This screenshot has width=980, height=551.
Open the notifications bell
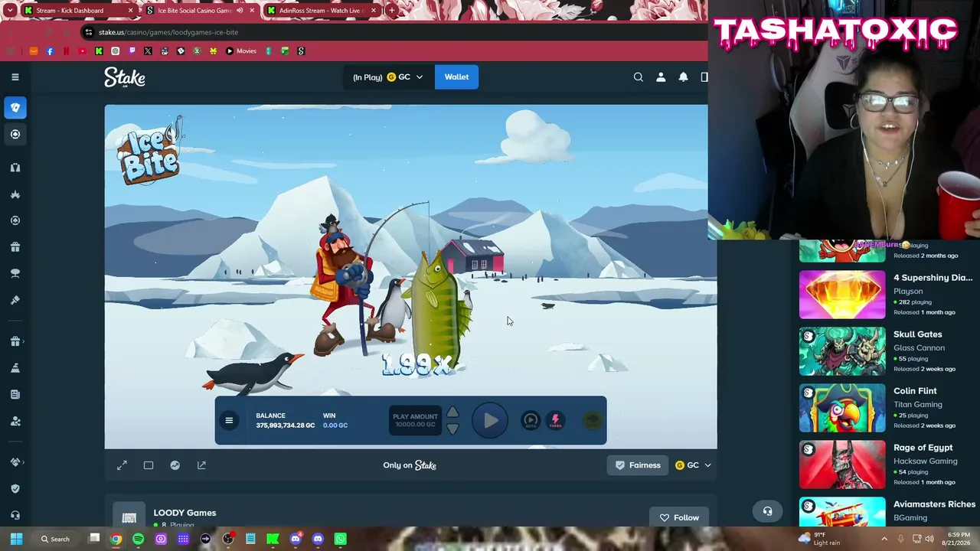coord(683,77)
